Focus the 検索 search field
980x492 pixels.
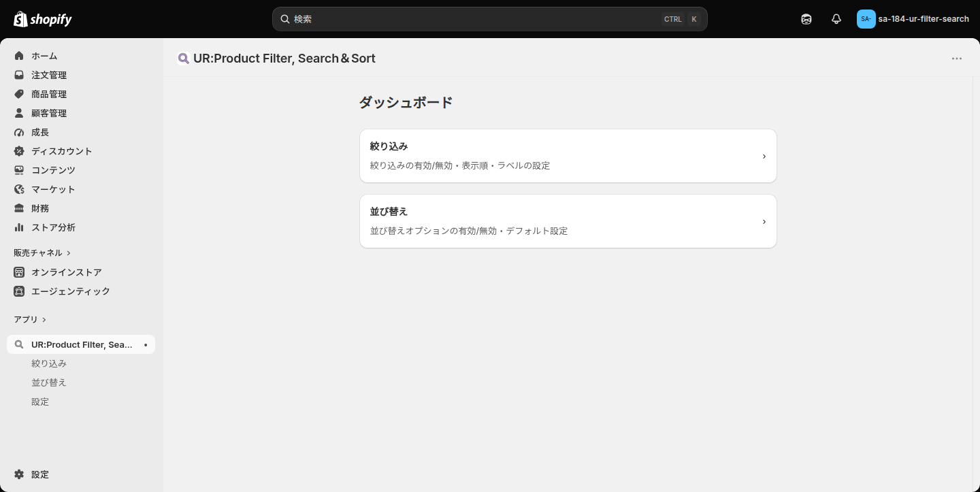click(490, 19)
